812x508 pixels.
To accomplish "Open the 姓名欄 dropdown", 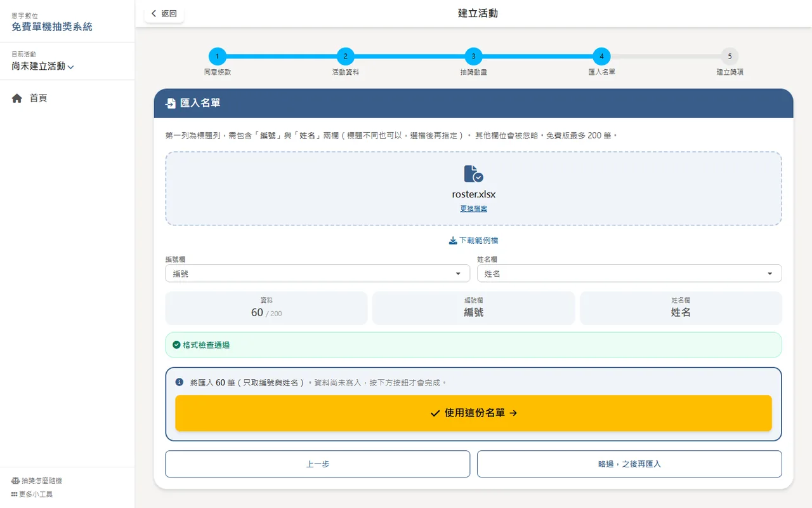I will [629, 274].
